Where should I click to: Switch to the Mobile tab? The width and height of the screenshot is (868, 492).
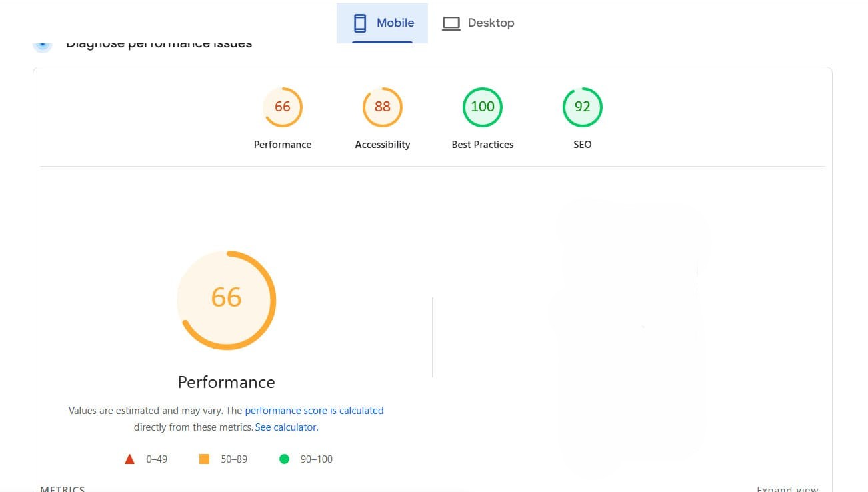click(x=381, y=22)
